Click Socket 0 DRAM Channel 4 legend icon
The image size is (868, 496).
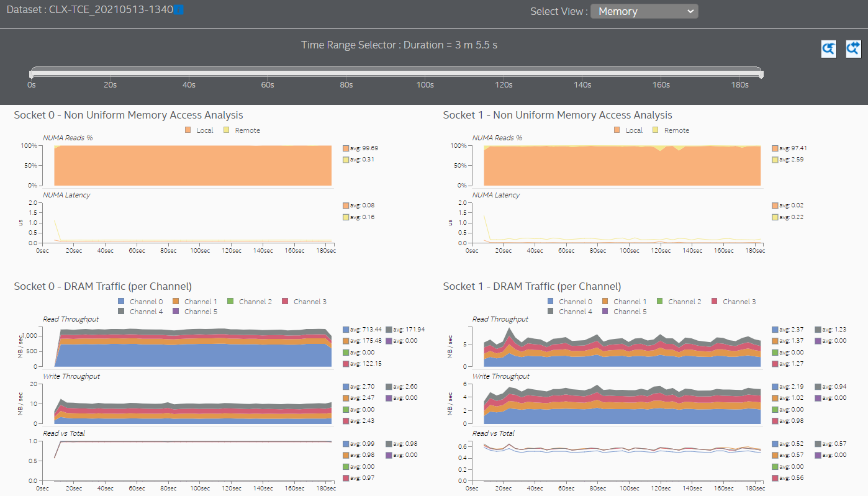pyautogui.click(x=122, y=312)
